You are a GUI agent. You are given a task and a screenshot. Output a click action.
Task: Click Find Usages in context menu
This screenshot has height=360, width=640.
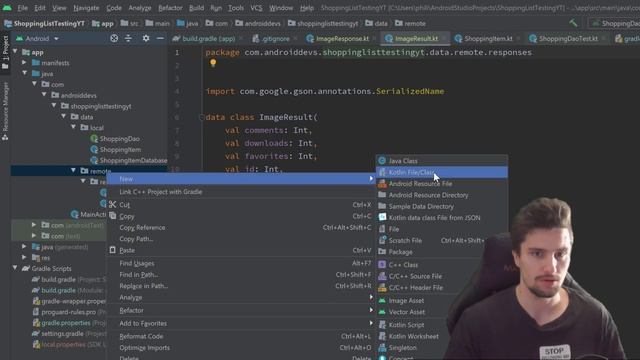(x=241, y=264)
